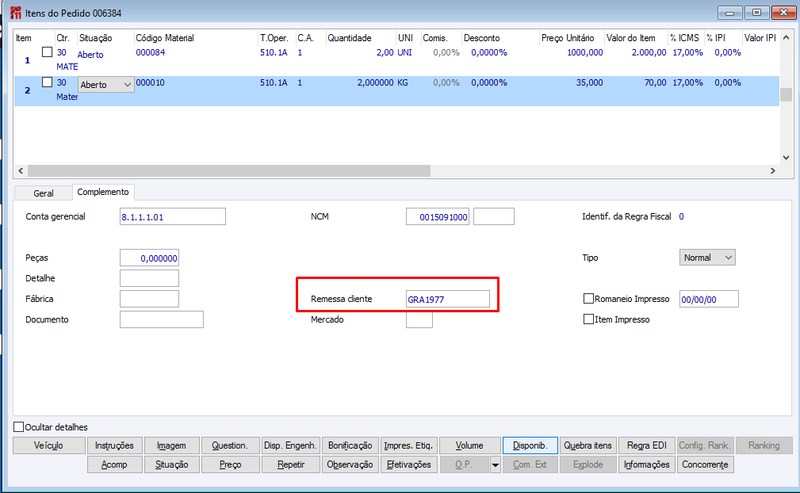Screen dimensions: 800x493
Task: Enable the Ocultar detalhes checkbox
Action: [x=19, y=427]
